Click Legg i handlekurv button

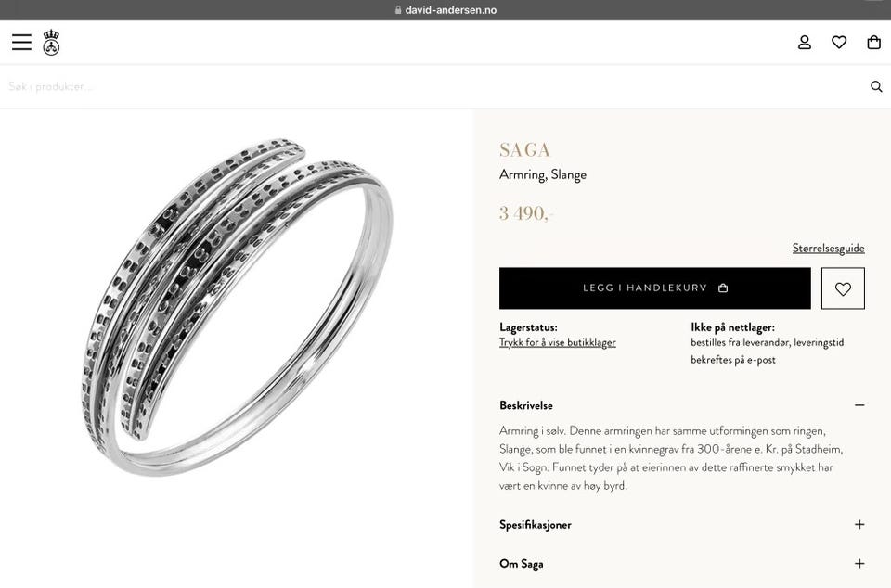pos(654,288)
